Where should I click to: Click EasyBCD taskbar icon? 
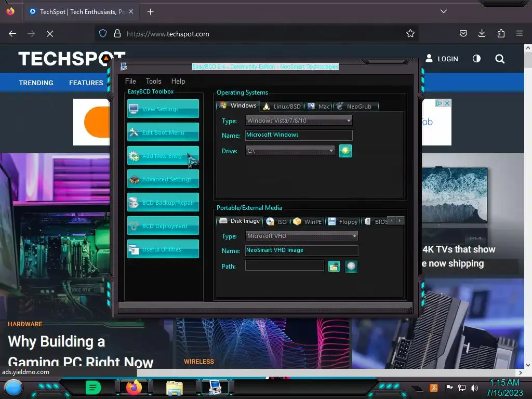tap(215, 388)
